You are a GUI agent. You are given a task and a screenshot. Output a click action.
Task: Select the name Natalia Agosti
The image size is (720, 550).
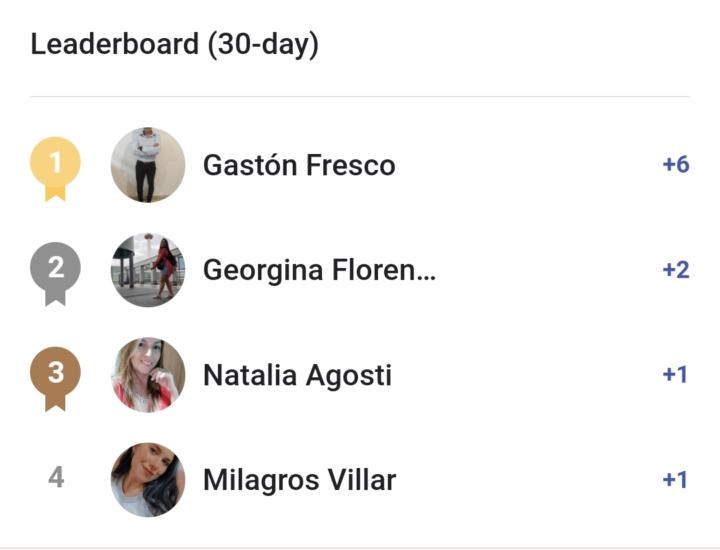coord(297,375)
